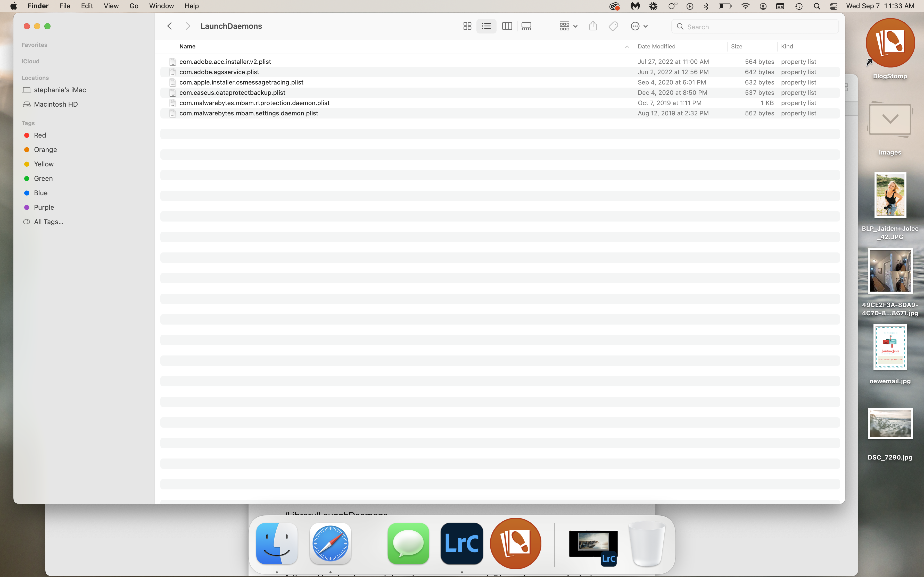
Task: Click All Tags... in the sidebar
Action: click(x=48, y=222)
